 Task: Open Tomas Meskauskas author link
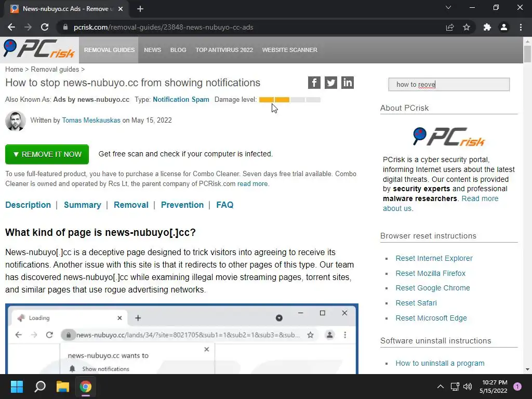[x=91, y=120]
